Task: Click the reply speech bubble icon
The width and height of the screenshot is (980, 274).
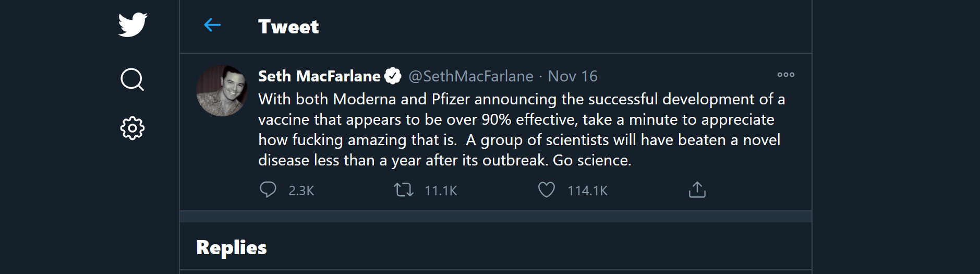Action: click(268, 189)
